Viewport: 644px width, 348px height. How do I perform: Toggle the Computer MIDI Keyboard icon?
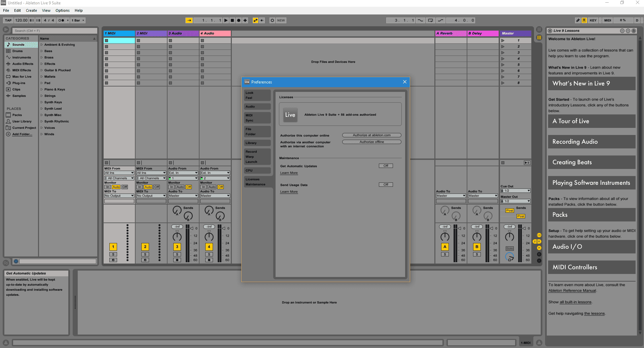tap(584, 20)
